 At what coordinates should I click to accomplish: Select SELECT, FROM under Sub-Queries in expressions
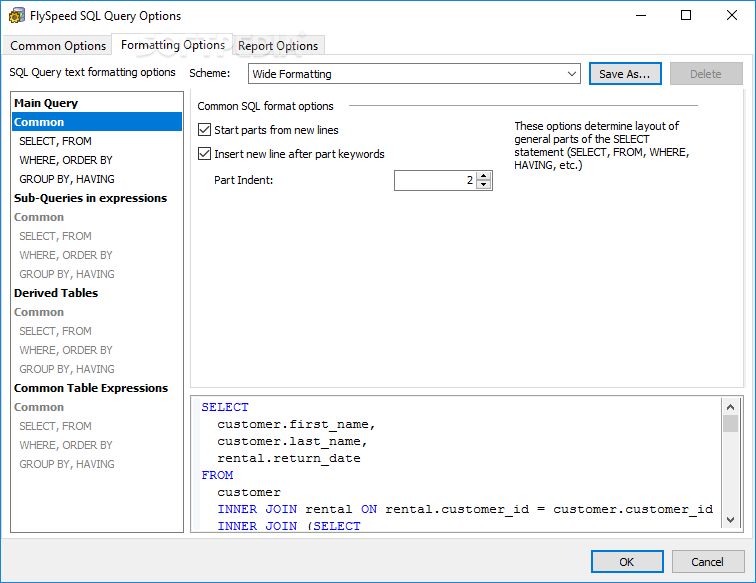pos(97,236)
